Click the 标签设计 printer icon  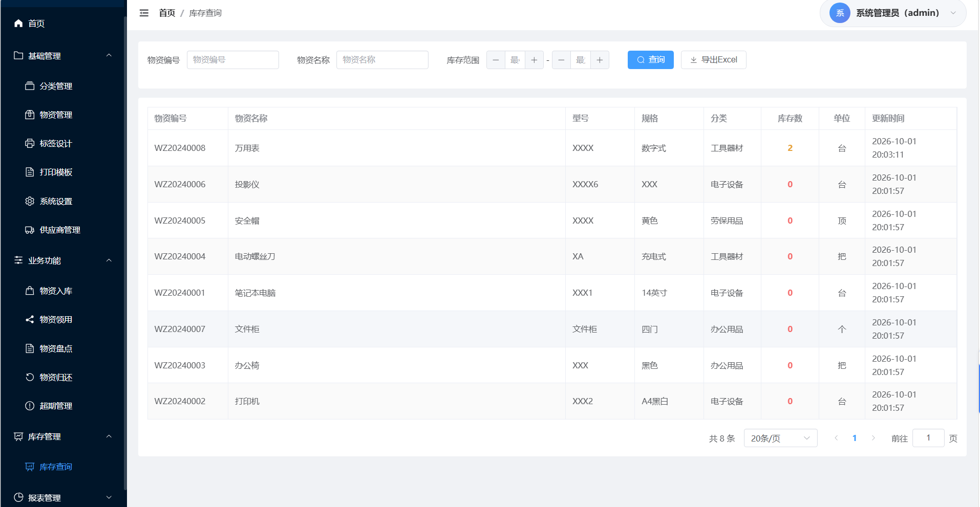(x=30, y=143)
